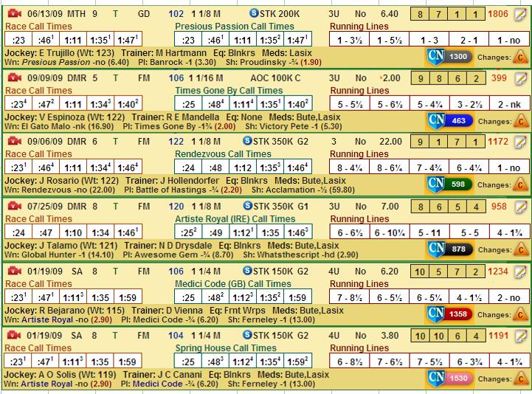The width and height of the screenshot is (532, 394).
Task: Select Medici Code (GB) Call Times heading
Action: coord(232,284)
